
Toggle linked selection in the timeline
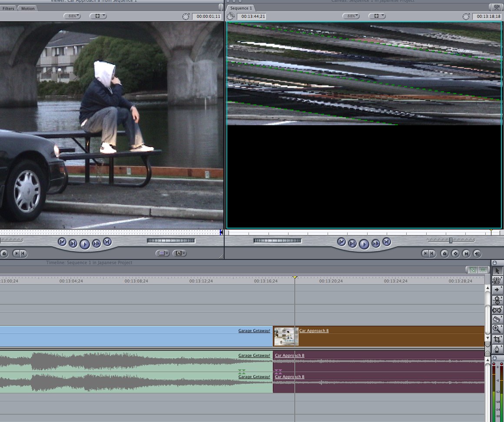coord(472,270)
